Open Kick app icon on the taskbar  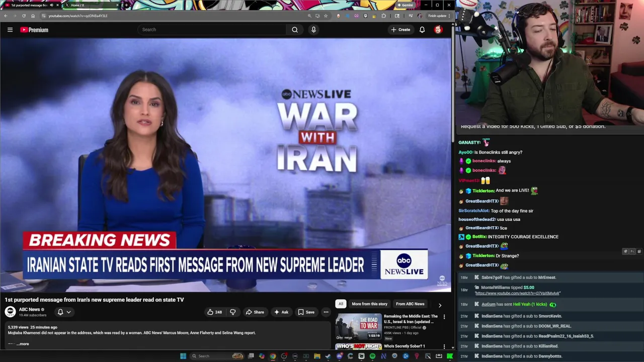click(450, 356)
